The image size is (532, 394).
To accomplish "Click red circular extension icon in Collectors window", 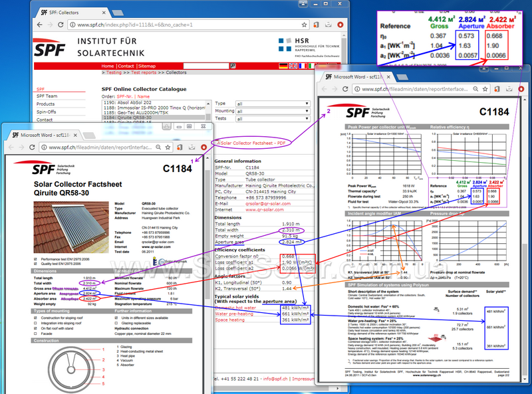I will coord(340,25).
